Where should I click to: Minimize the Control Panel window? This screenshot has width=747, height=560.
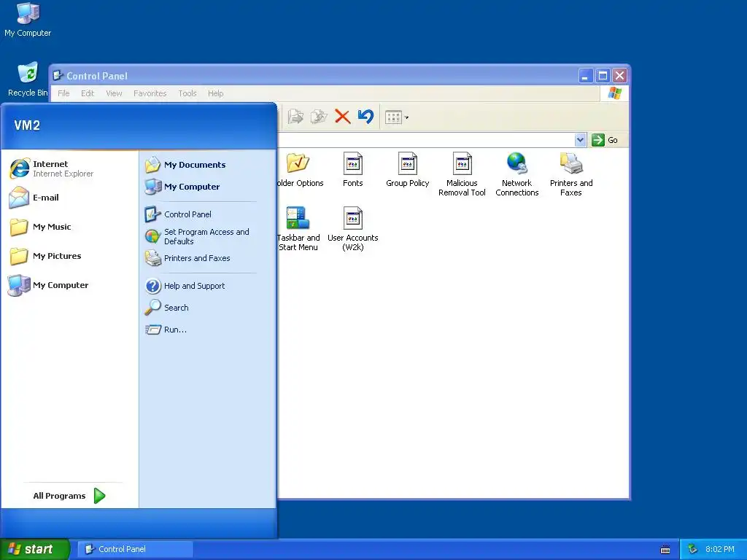(x=586, y=76)
